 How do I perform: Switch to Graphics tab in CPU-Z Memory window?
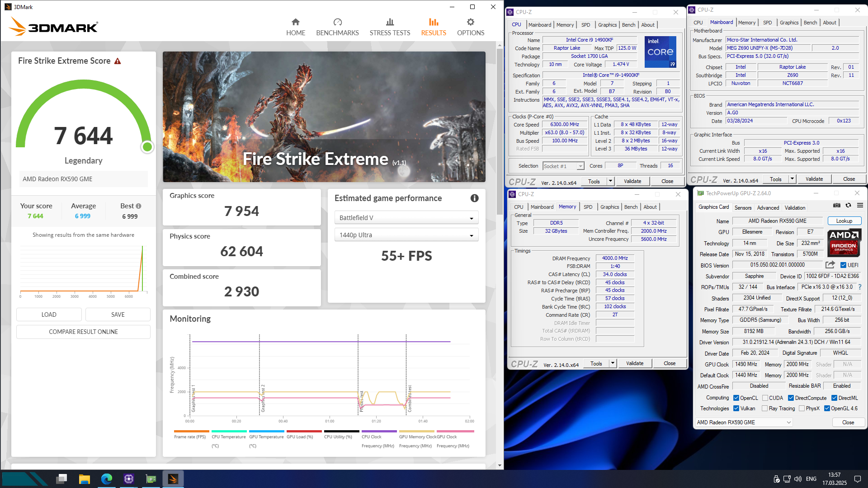(610, 207)
